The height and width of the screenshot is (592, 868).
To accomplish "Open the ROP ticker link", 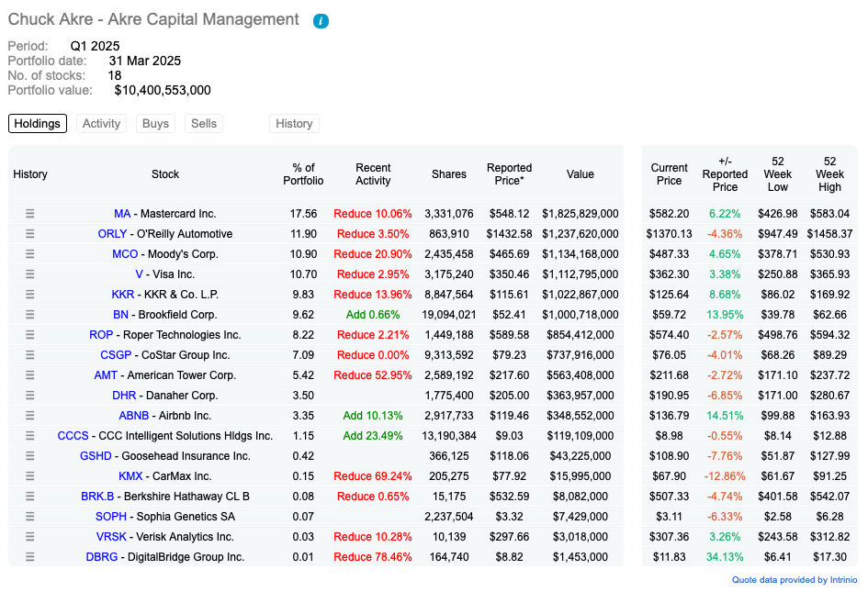I will [101, 335].
